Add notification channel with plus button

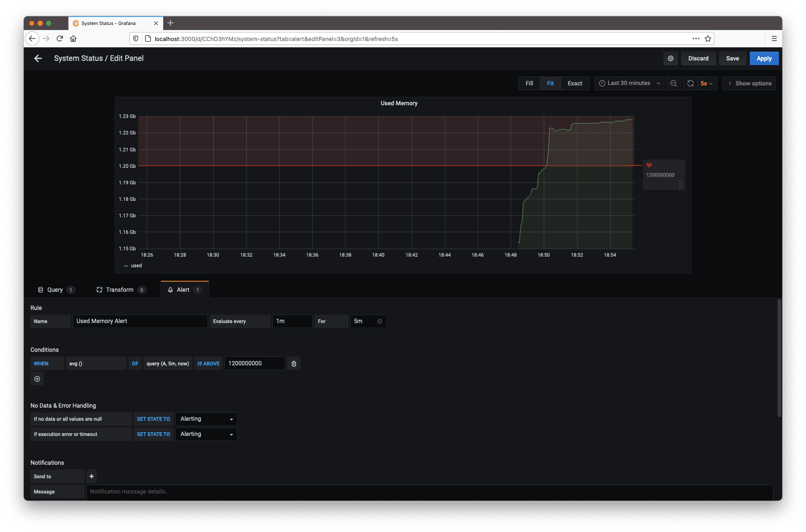[91, 477]
